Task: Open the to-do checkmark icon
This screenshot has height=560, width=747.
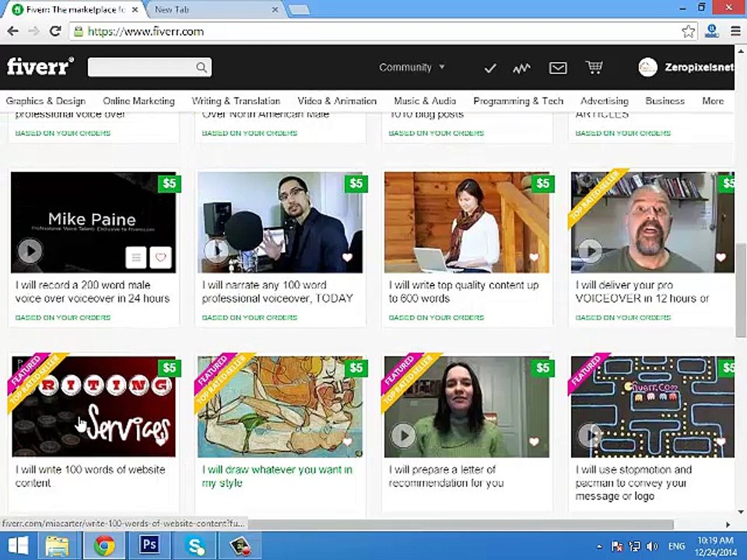Action: 490,68
